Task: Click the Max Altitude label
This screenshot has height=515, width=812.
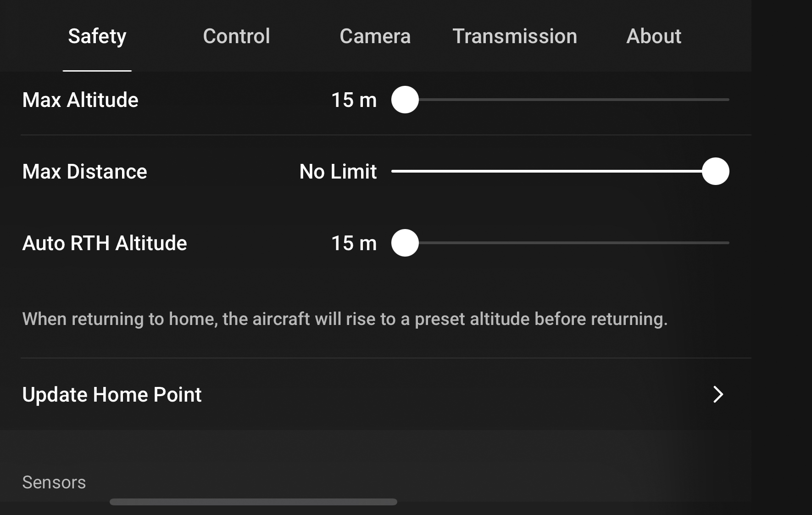Action: click(x=80, y=100)
